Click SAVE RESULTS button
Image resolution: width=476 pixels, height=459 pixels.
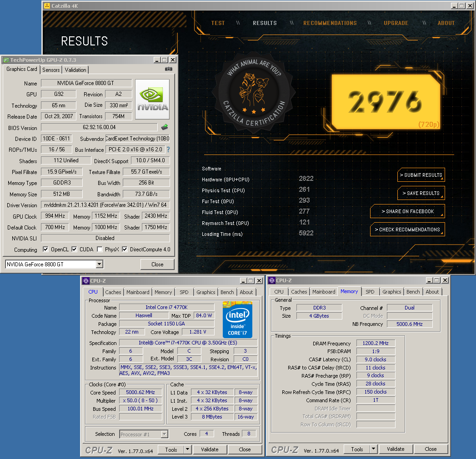421,193
